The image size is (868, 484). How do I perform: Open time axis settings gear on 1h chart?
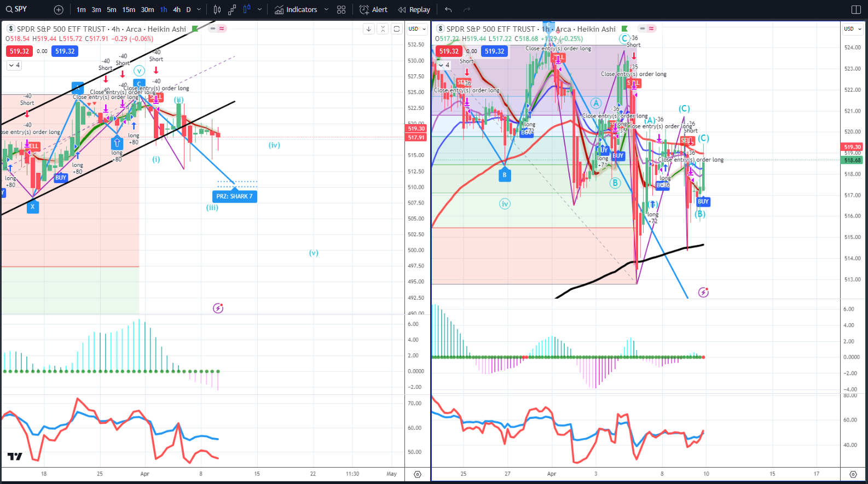(x=853, y=474)
